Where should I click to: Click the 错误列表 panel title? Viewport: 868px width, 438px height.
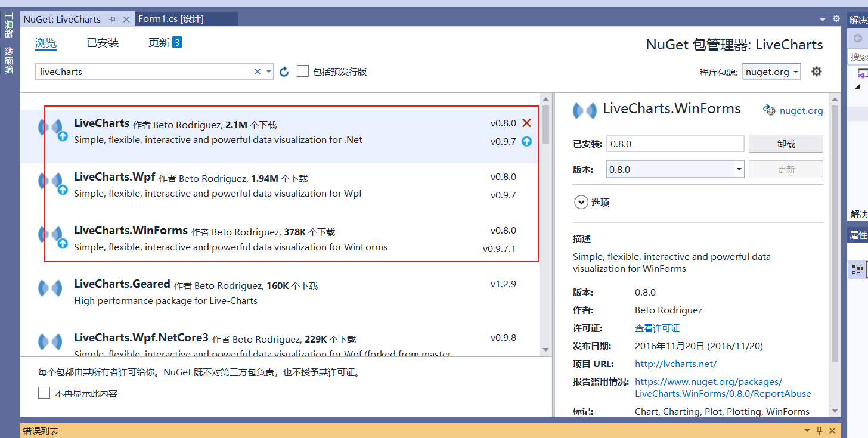coord(41,431)
